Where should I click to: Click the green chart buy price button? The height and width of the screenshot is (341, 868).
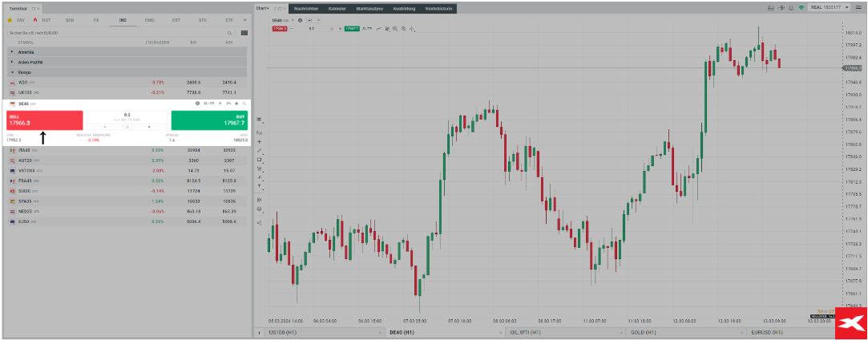[x=352, y=29]
